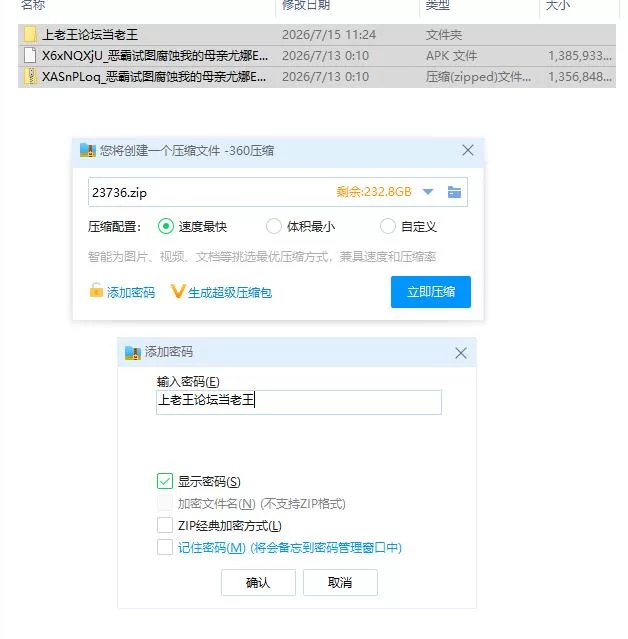Click the 立即压缩 button
The width and height of the screenshot is (628, 639).
(x=431, y=292)
